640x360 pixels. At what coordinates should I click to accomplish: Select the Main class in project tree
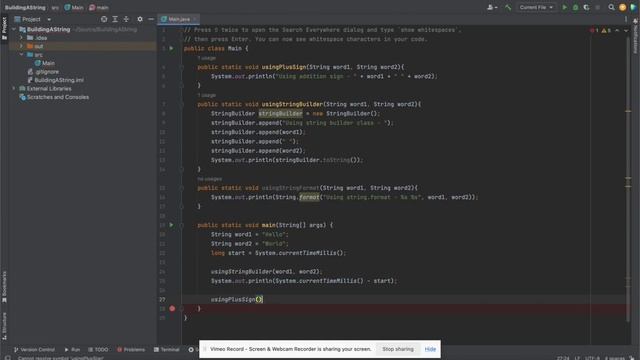(x=45, y=63)
